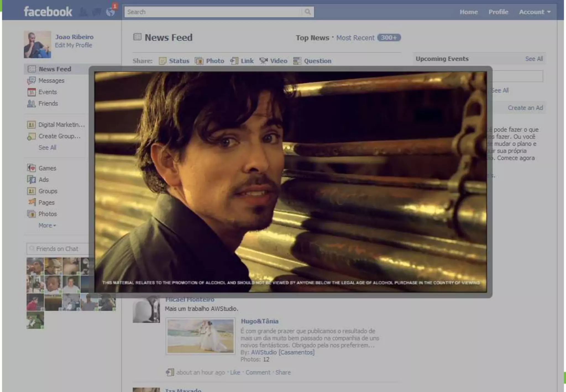Screen dimensions: 566x392
Task: Click Edit My Profile link
Action: (73, 45)
